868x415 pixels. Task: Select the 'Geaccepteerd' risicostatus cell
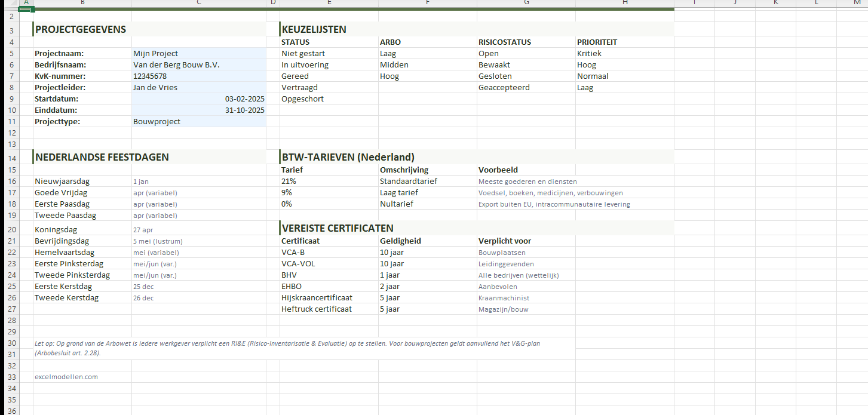pos(504,88)
